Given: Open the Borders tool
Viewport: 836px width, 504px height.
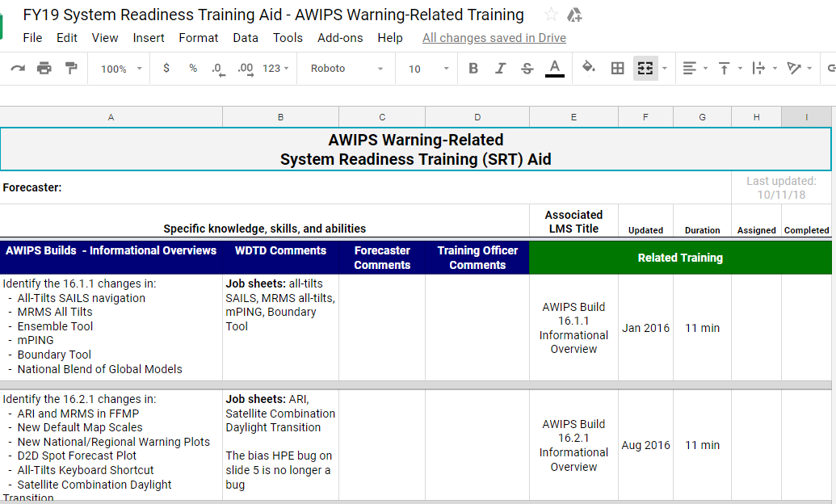Looking at the screenshot, I should (x=617, y=69).
